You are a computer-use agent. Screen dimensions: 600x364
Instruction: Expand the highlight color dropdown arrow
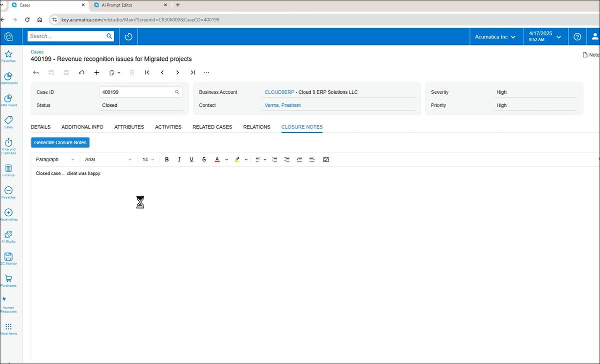(x=246, y=160)
